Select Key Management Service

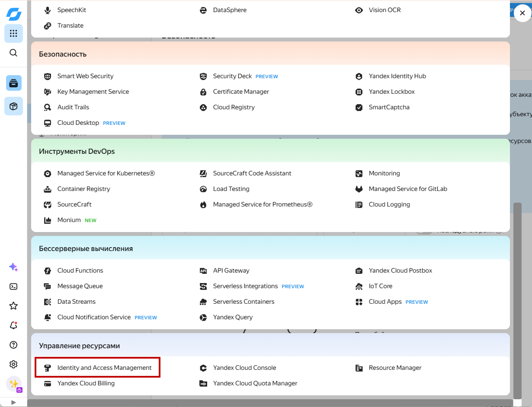tap(93, 92)
